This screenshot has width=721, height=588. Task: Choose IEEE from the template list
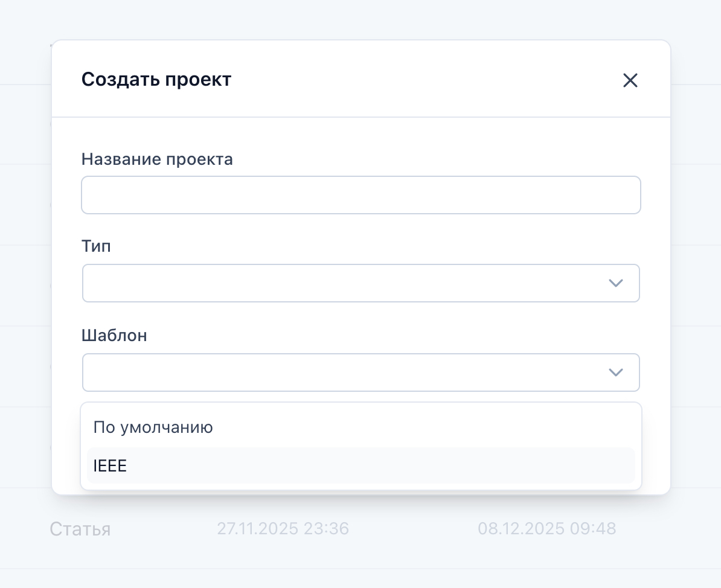111,466
